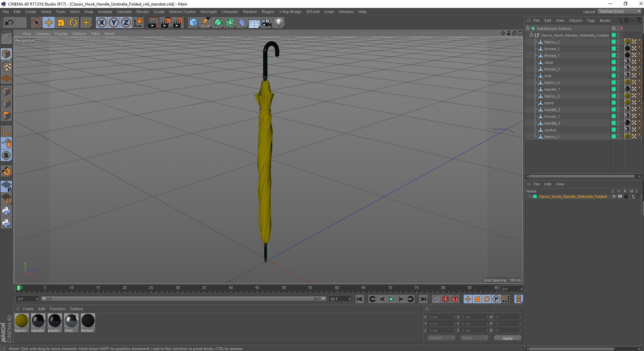Click the first Python script icon

(x=6, y=211)
